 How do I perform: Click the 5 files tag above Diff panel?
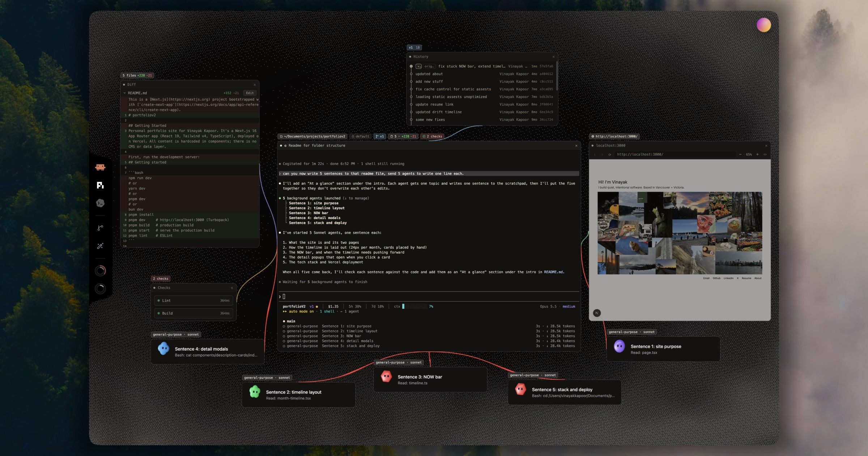137,75
